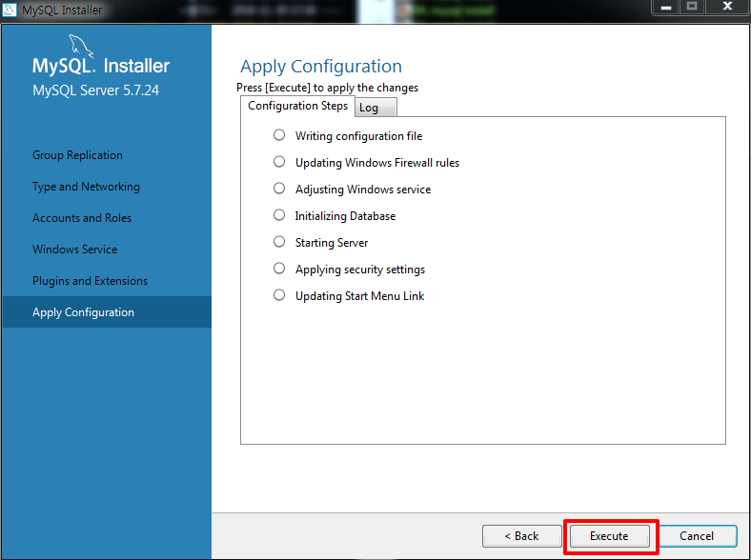The width and height of the screenshot is (751, 560).
Task: Open the Accounts and Roles sidebar step
Action: 82,218
